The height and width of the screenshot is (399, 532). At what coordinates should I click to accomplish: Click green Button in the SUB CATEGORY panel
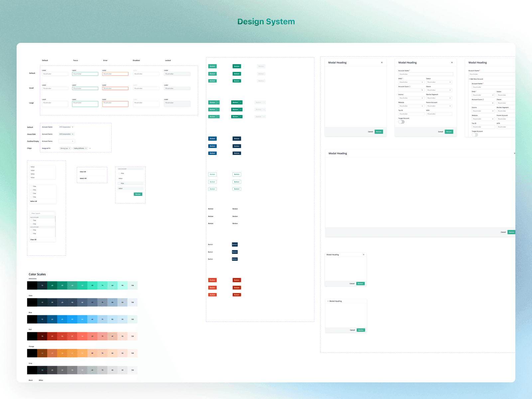click(138, 194)
